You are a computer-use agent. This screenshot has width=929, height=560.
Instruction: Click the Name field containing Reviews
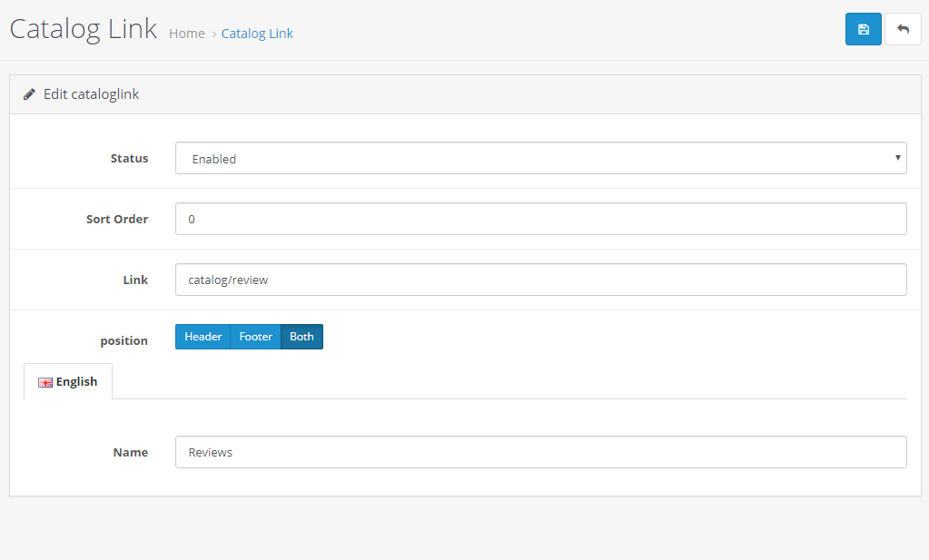coord(541,452)
